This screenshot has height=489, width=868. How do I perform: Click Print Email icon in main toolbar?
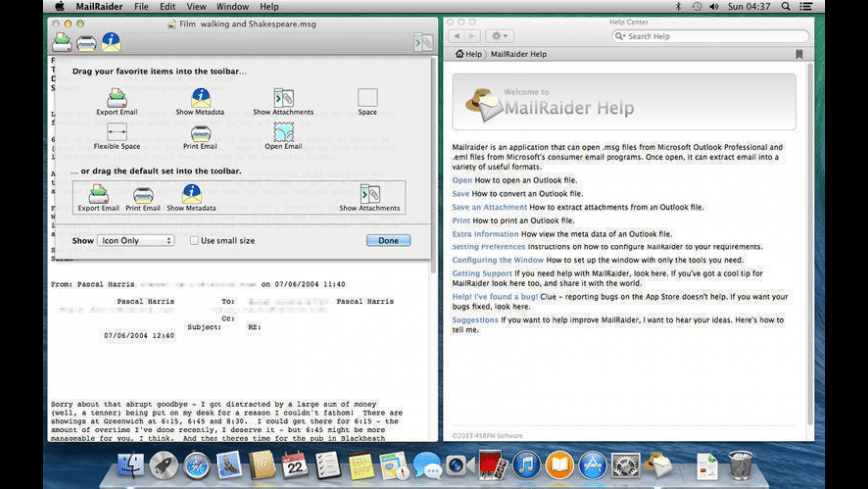pyautogui.click(x=86, y=43)
